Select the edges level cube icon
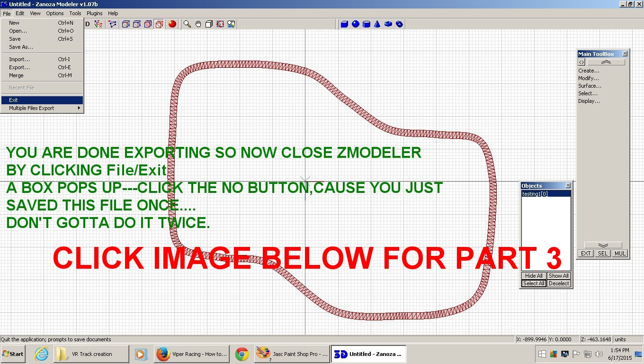This screenshot has height=364, width=644. [137, 24]
